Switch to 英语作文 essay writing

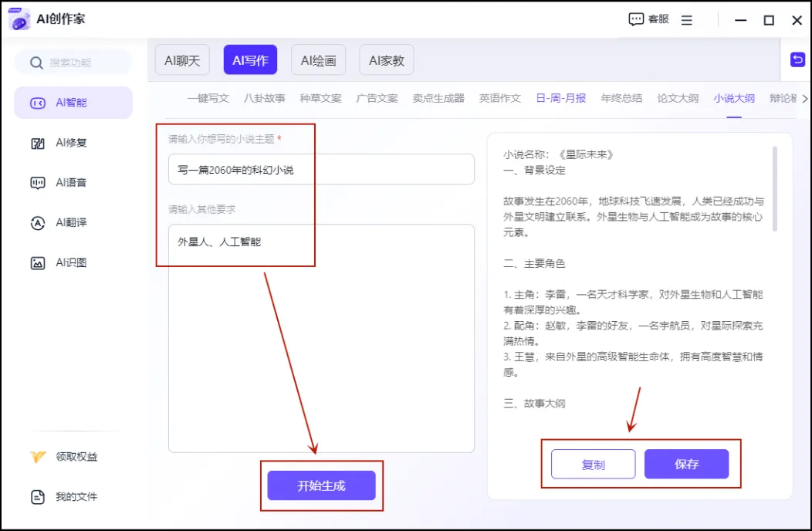[x=499, y=98]
